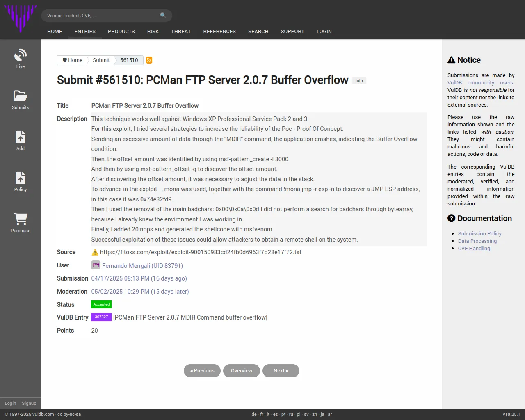The image size is (525, 420).
Task: Click the fitoxs.com exploit source URL text
Action: click(201, 252)
